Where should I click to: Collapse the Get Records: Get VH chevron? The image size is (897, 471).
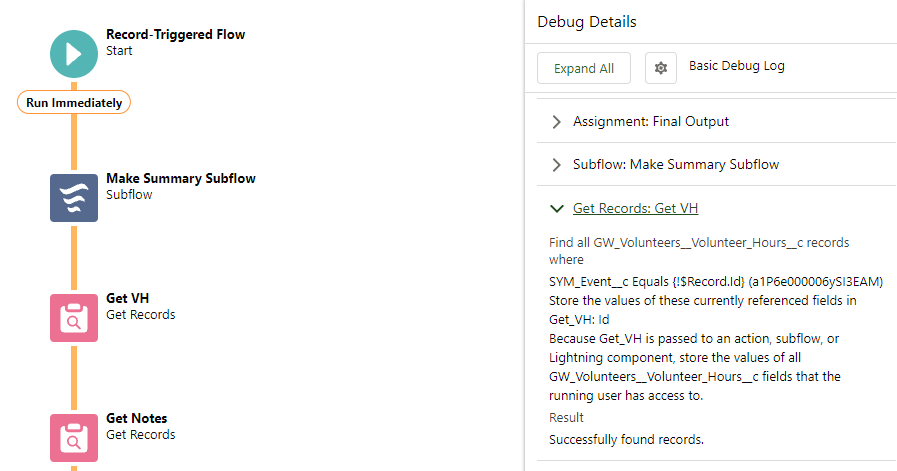pyautogui.click(x=556, y=208)
